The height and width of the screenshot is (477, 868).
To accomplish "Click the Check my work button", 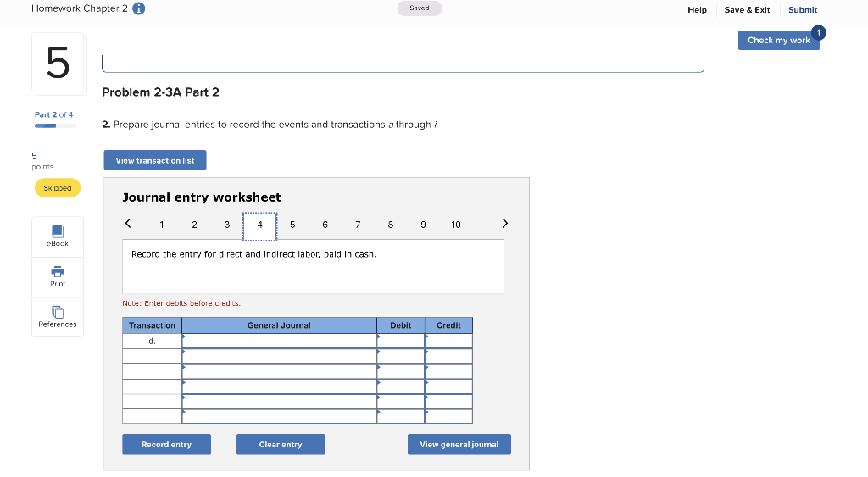I will pos(778,41).
